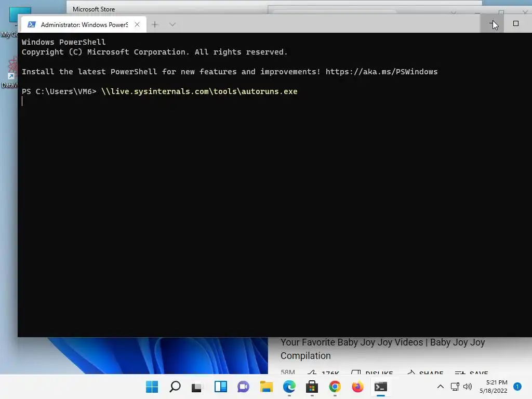Show hidden system tray icons
The image size is (532, 399).
(441, 387)
